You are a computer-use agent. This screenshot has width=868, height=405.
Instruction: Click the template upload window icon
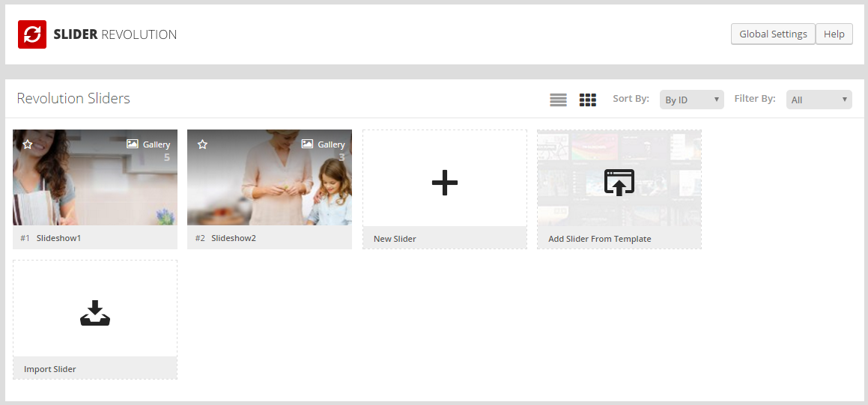[619, 183]
